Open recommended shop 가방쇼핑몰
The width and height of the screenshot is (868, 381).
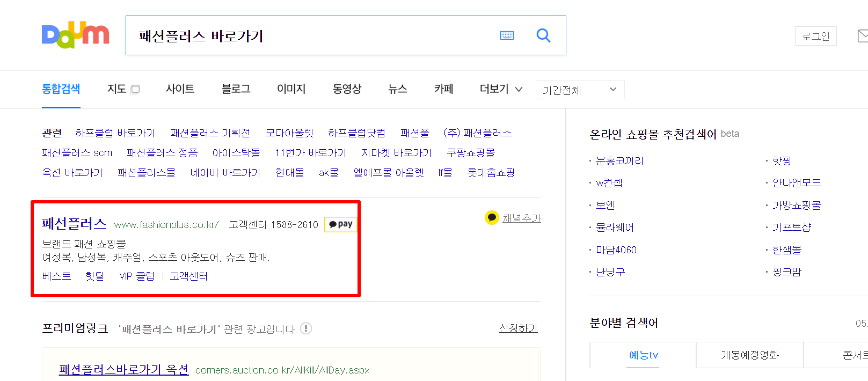pyautogui.click(x=797, y=206)
